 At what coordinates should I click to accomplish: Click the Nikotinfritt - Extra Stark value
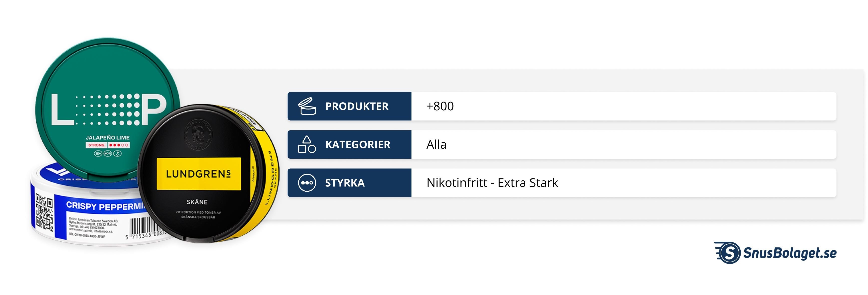pos(492,183)
